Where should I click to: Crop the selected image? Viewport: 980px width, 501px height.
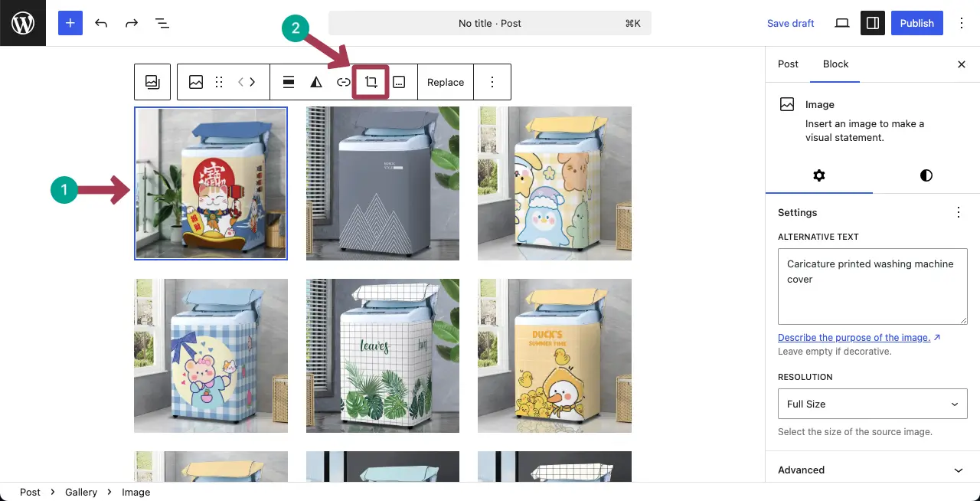[x=371, y=82]
